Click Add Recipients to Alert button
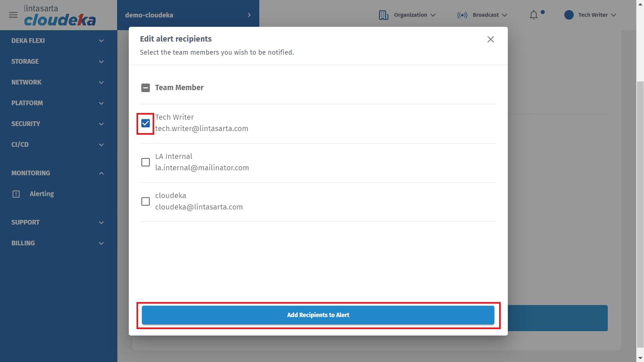Viewport: 644px width, 362px height. tap(318, 315)
